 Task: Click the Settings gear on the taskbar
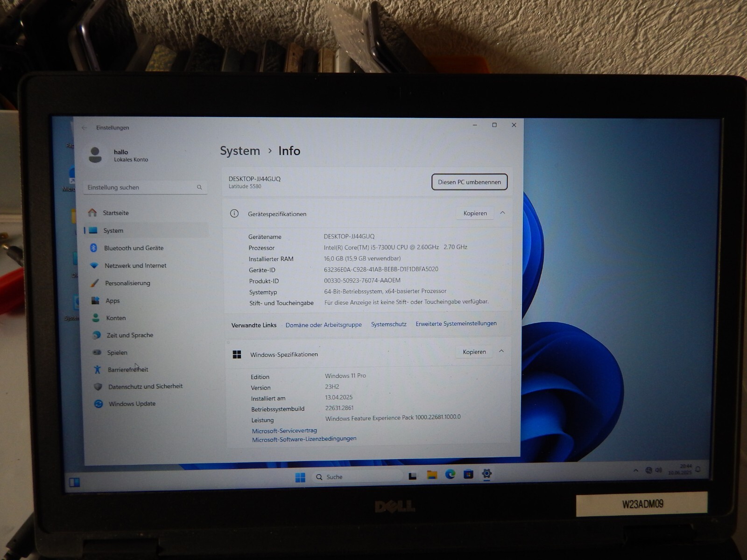click(x=486, y=474)
